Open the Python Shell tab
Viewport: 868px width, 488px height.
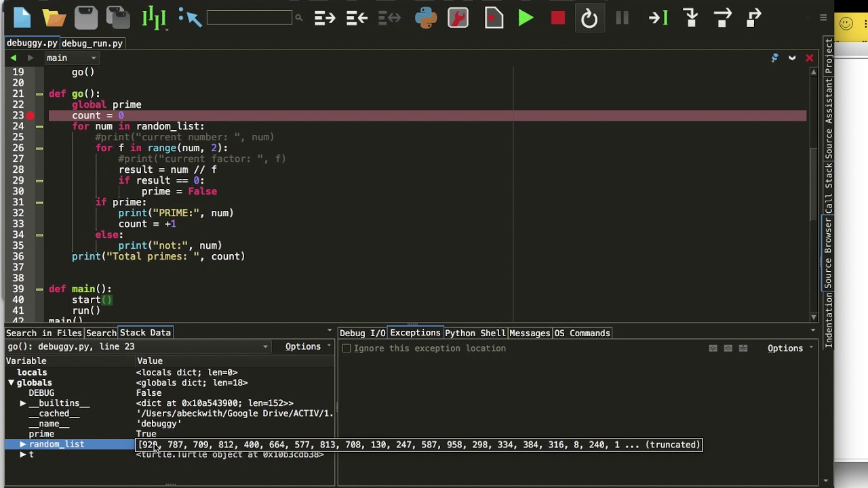[475, 333]
